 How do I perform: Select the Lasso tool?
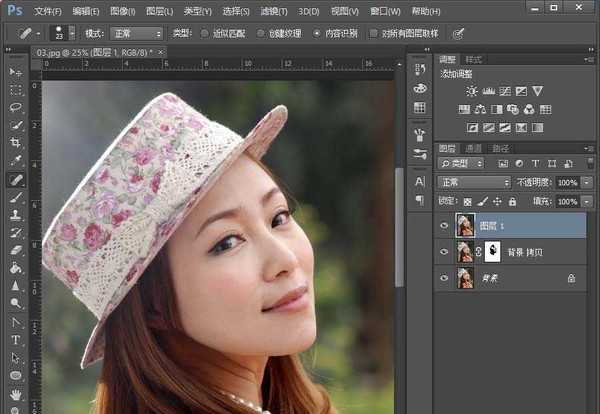tap(16, 107)
